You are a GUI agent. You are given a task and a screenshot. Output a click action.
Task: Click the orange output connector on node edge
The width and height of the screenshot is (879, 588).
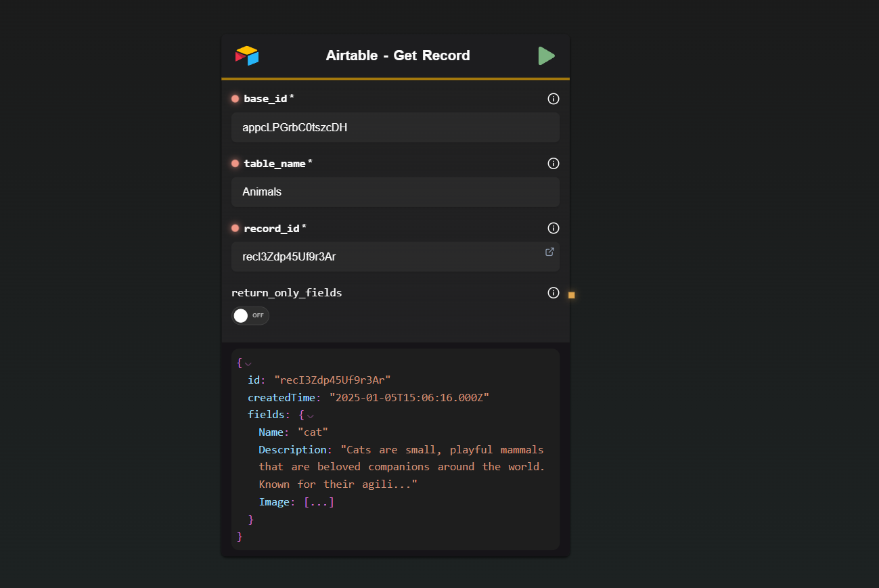[x=572, y=295]
